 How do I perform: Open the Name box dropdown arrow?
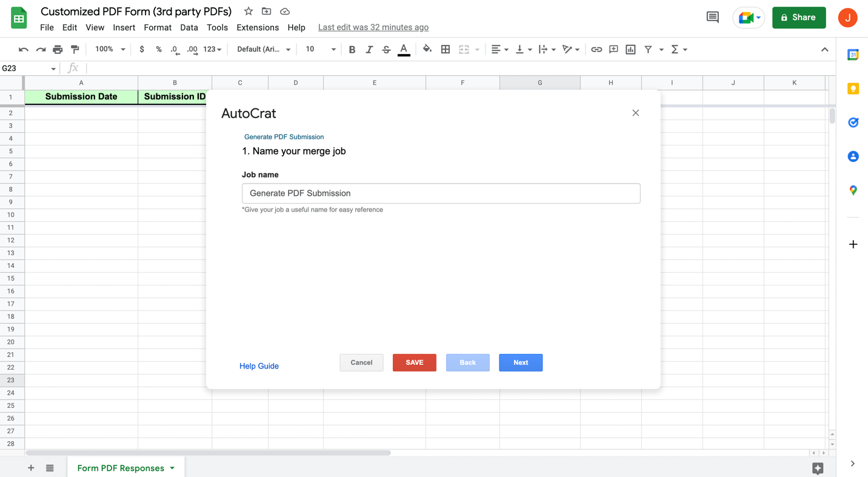pos(53,69)
